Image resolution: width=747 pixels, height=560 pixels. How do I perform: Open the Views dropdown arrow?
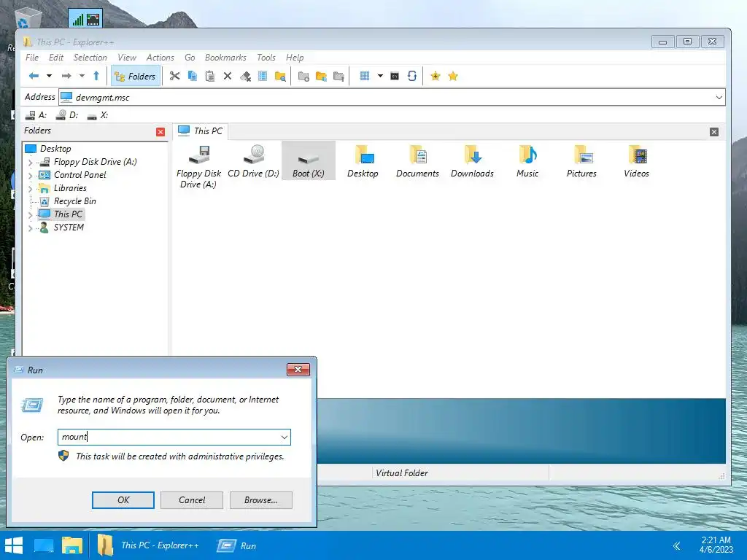point(380,76)
